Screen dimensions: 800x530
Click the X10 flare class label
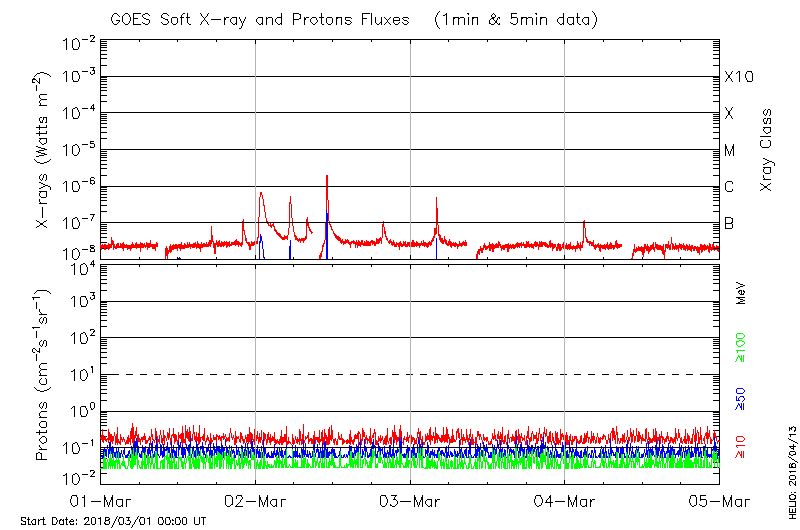pyautogui.click(x=739, y=77)
